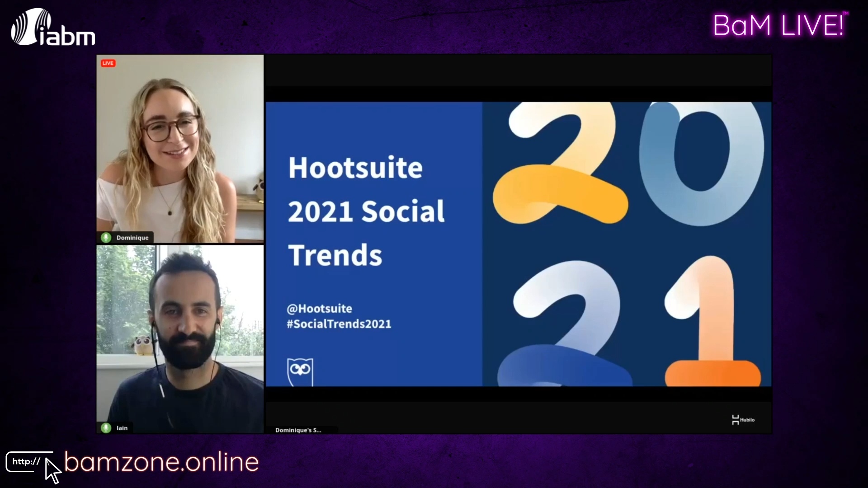868x488 pixels.
Task: Click the Dominique name label
Action: (x=132, y=238)
